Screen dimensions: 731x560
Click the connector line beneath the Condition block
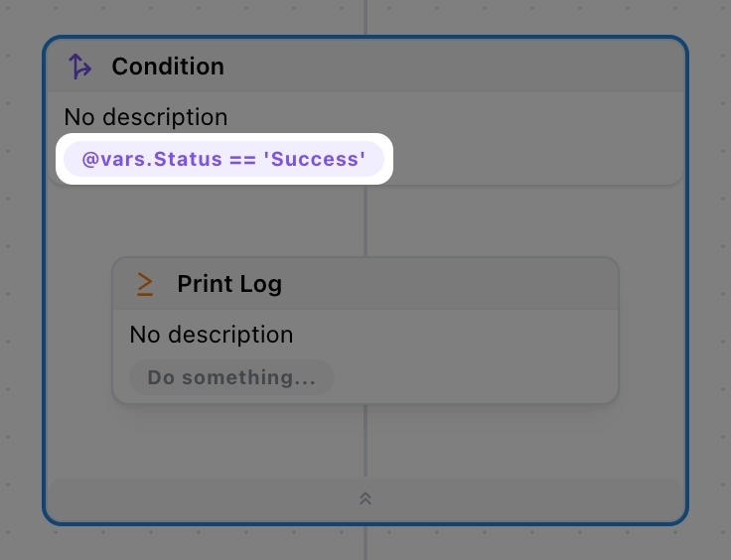(366, 542)
